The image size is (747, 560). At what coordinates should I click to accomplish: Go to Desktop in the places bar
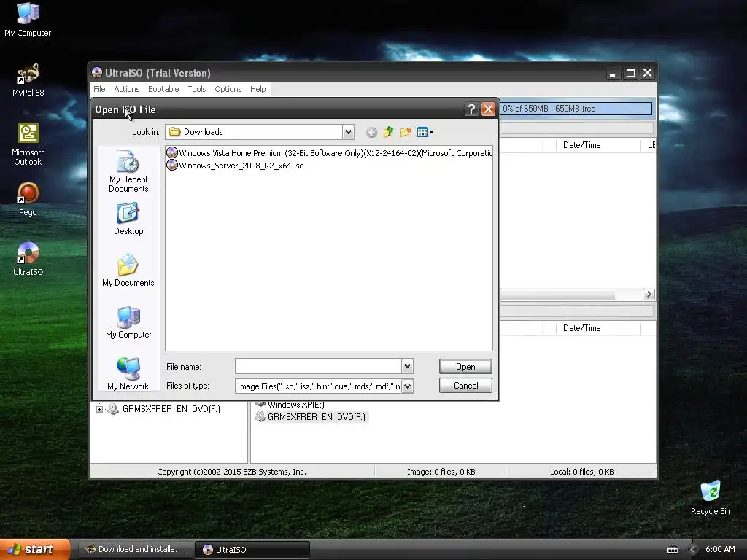[128, 219]
